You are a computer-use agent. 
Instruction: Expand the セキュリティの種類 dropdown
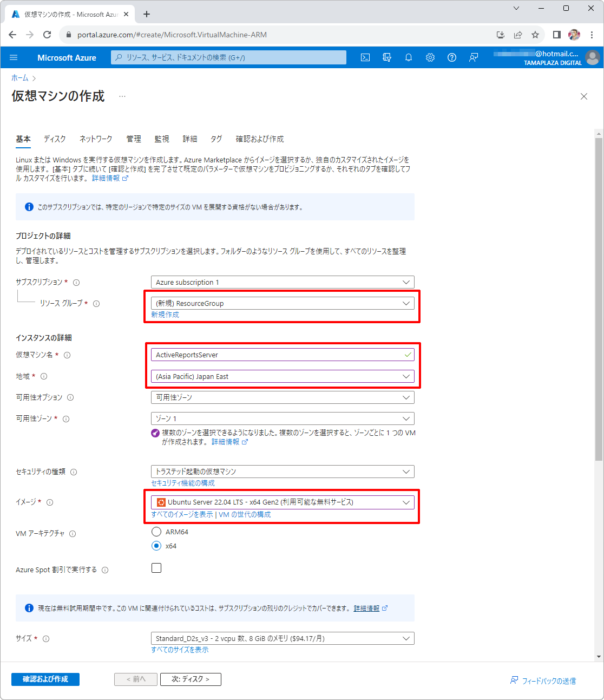pos(283,472)
